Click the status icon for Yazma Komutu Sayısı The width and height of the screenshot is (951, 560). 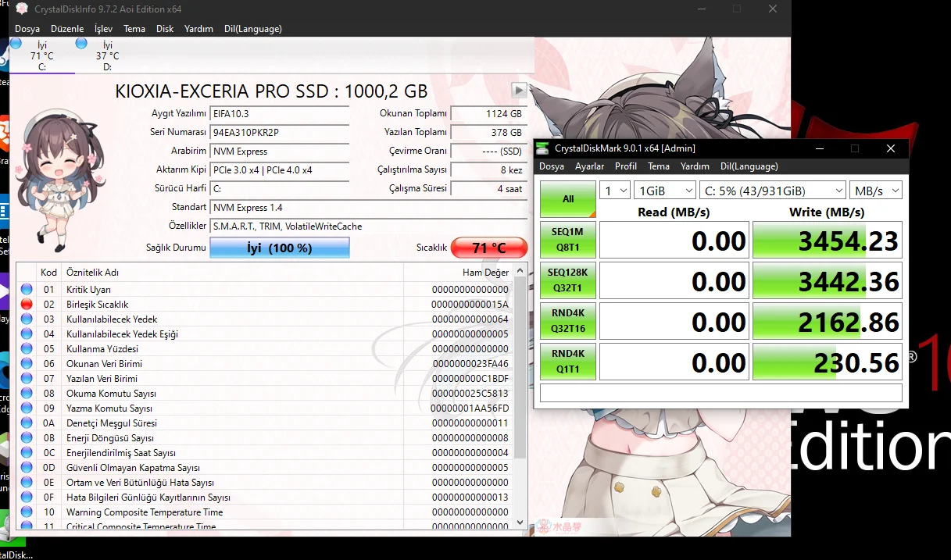tap(27, 408)
